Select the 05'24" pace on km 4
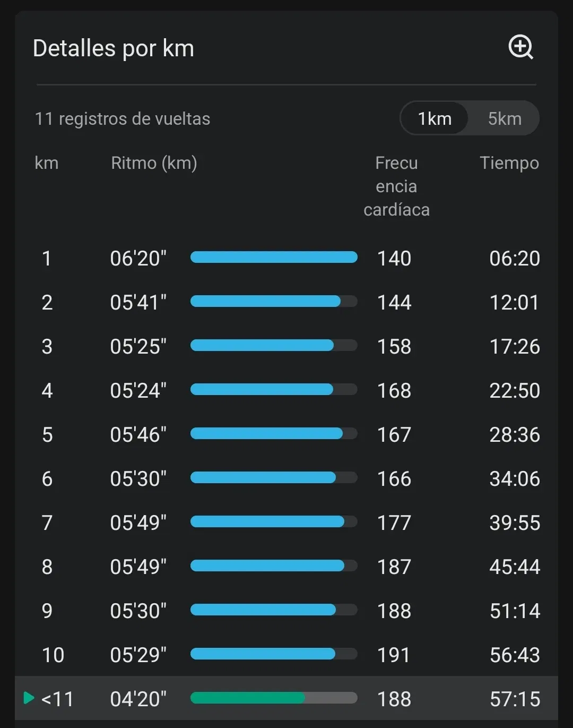 tap(138, 390)
